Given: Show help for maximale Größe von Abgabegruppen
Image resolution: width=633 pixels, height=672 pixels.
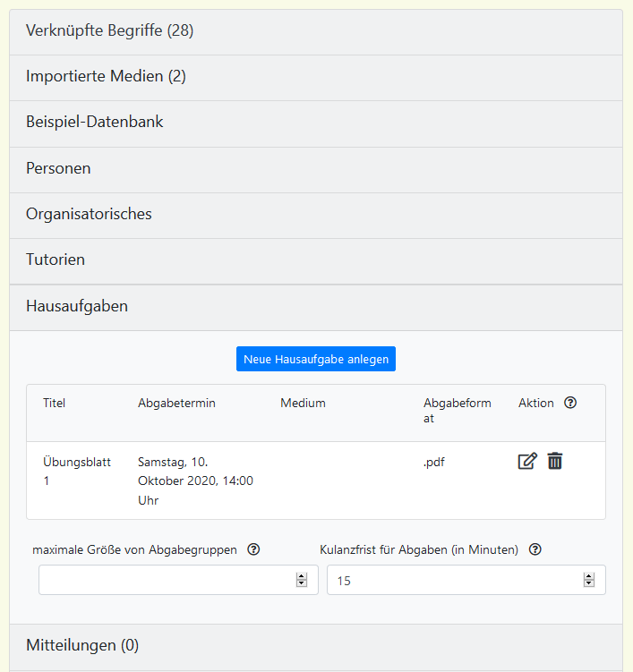Looking at the screenshot, I should [x=253, y=549].
